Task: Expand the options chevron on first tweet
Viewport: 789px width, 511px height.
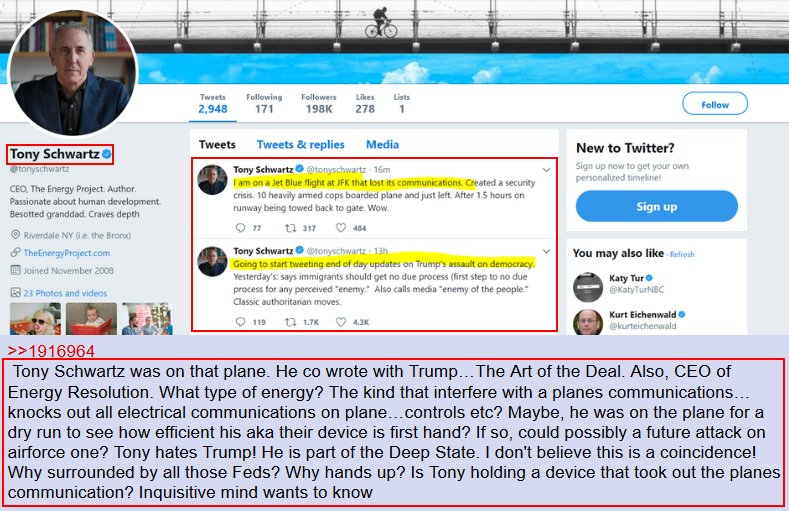Action: pos(546,170)
